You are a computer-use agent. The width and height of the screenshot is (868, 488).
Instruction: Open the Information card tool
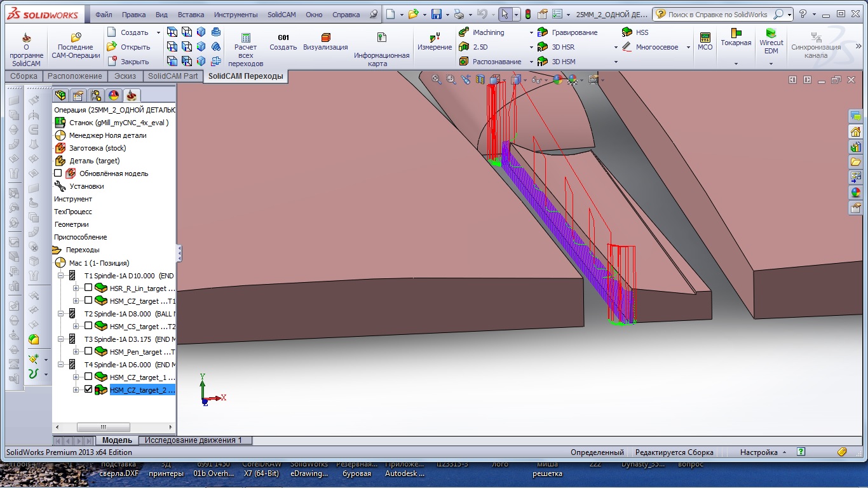[381, 39]
